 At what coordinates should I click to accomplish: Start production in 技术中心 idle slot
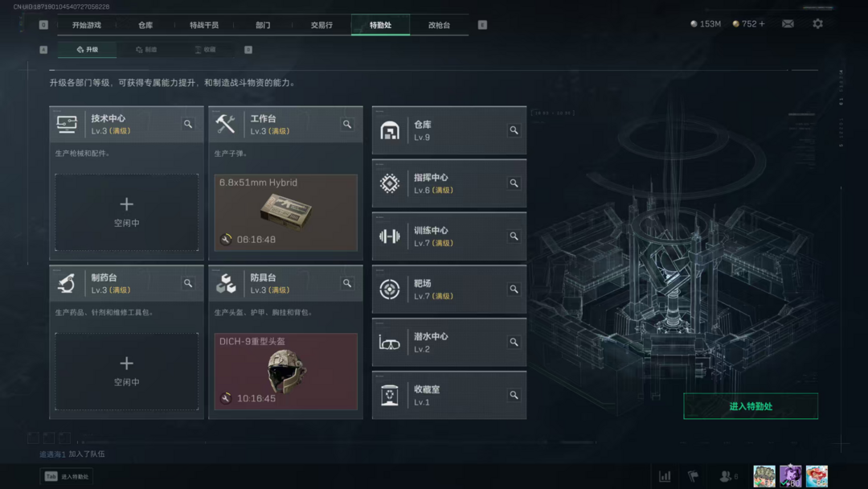tap(127, 212)
